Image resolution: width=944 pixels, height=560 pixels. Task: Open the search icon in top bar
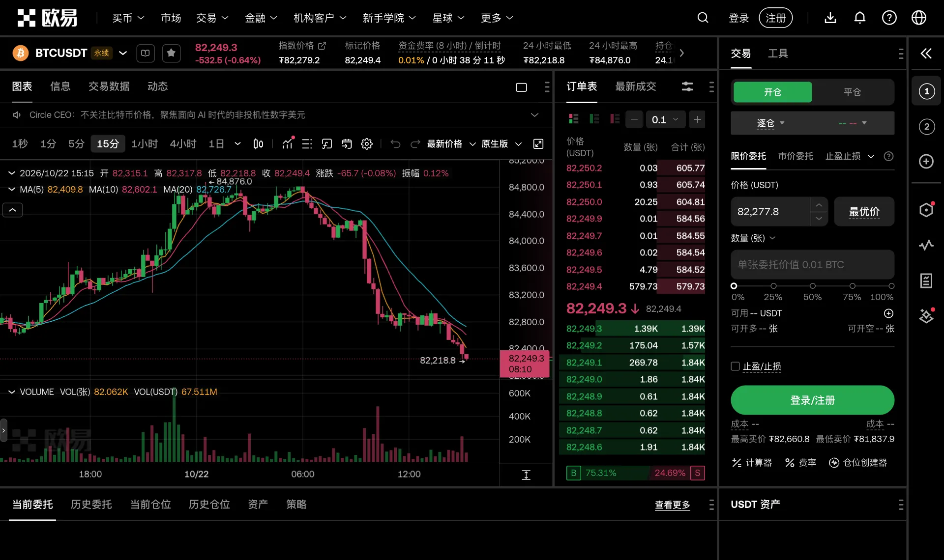(x=703, y=18)
